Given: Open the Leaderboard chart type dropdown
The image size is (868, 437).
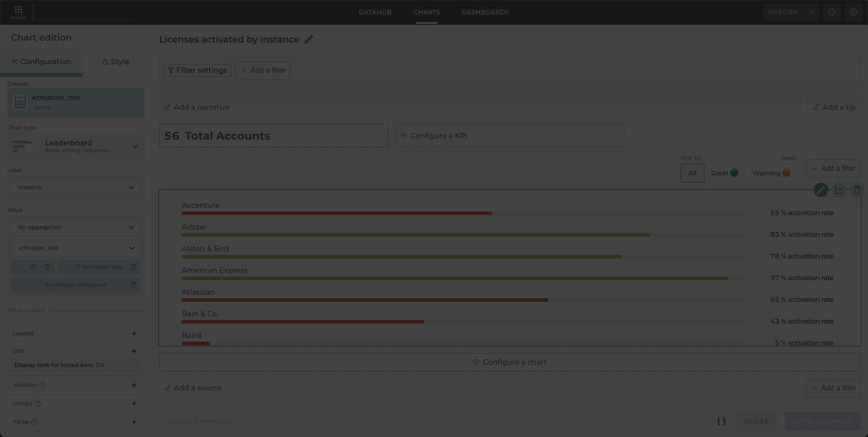Looking at the screenshot, I should click(x=75, y=146).
